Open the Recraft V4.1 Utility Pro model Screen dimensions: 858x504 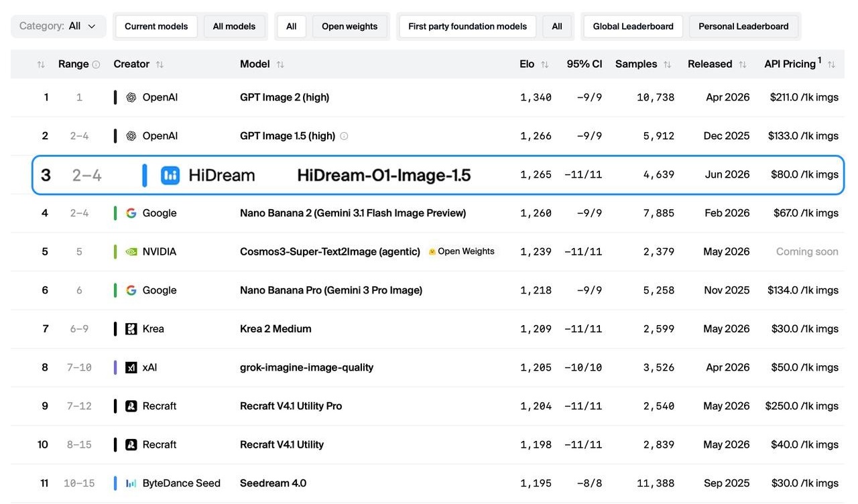(291, 406)
